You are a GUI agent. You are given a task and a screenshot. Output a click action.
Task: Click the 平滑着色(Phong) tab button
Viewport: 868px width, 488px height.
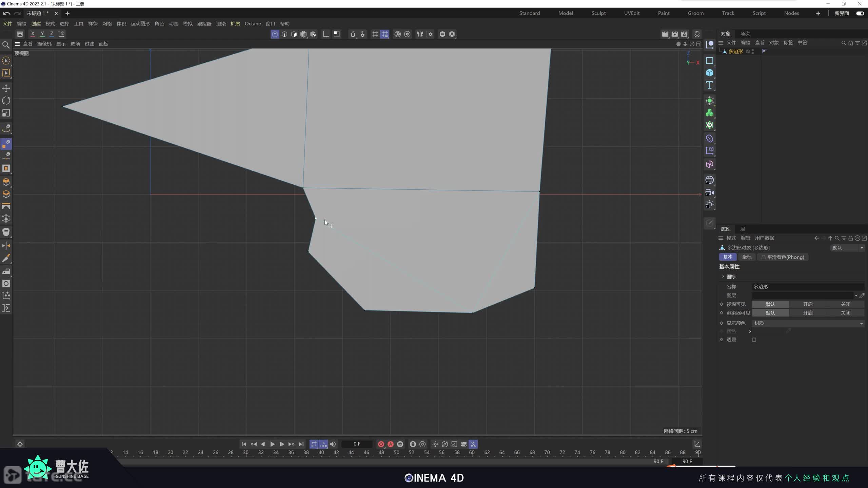tap(783, 257)
